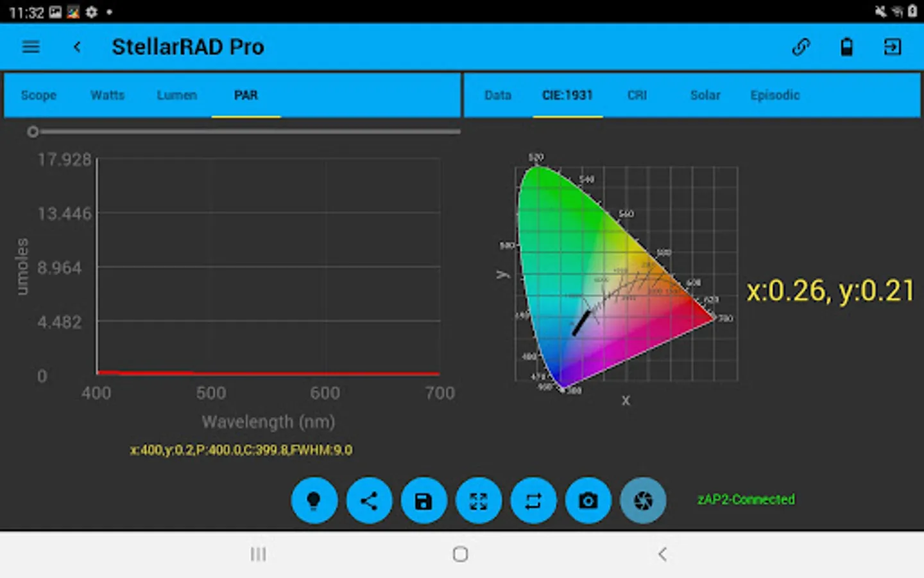Tap the aperture shutter button
The width and height of the screenshot is (924, 578).
tap(643, 500)
